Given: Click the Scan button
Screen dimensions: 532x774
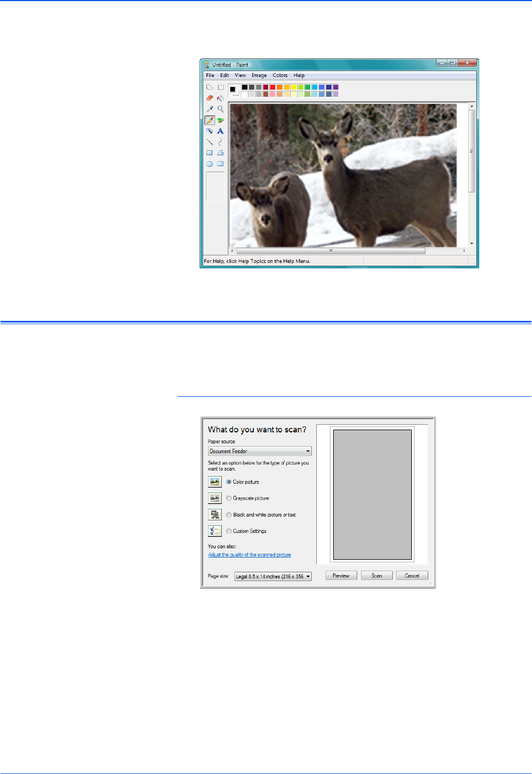Looking at the screenshot, I should [x=377, y=576].
